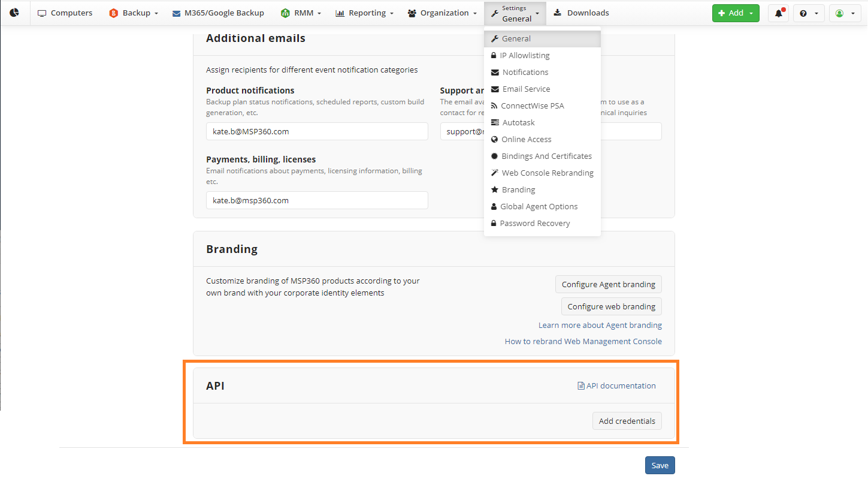Expand the Reporting dropdown caret

coord(391,13)
